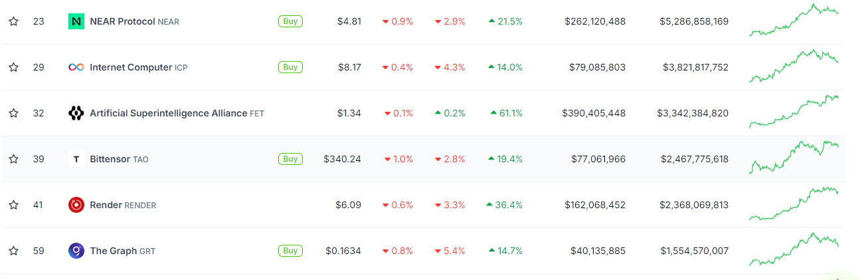
Task: Open the Bittensor 7-day sparkline chart
Action: tap(794, 157)
